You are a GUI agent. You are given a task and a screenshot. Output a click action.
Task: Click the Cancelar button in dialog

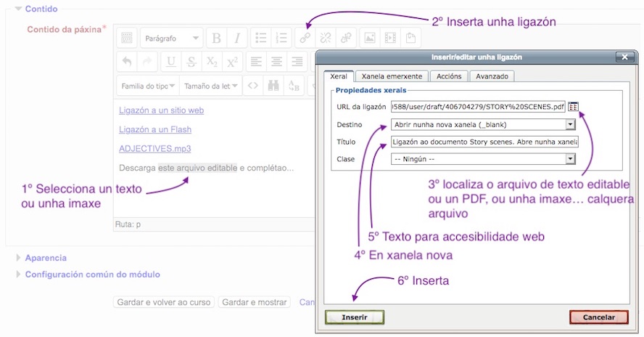[x=599, y=317]
